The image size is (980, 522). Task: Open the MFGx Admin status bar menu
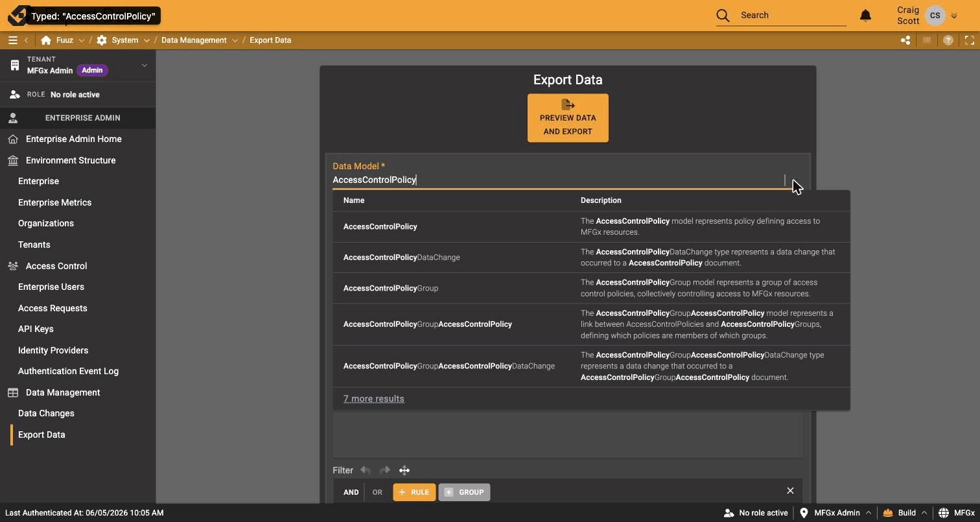[x=836, y=513]
